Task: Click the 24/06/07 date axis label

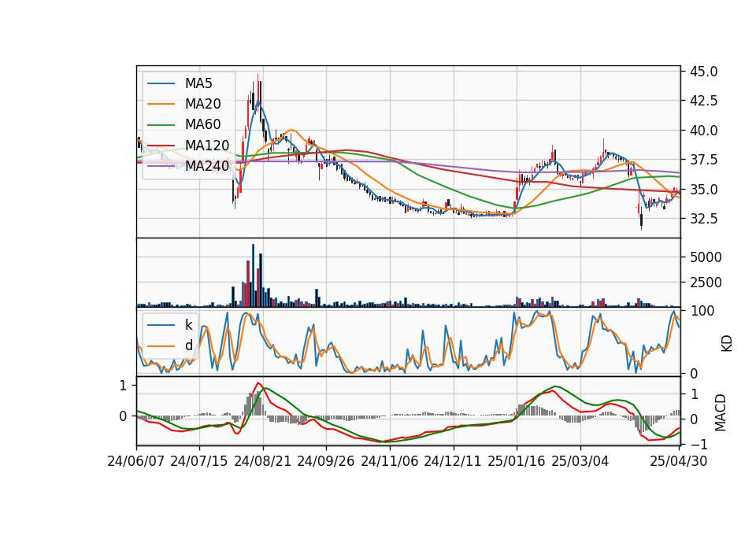Action: (136, 461)
